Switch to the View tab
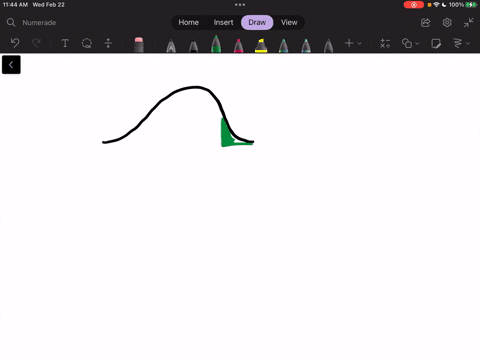 click(289, 22)
